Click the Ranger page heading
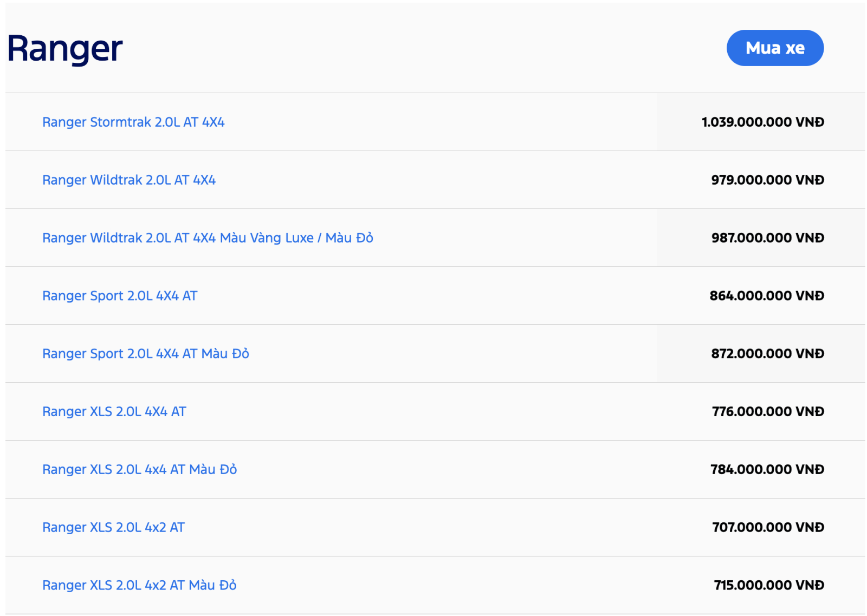 pyautogui.click(x=65, y=49)
